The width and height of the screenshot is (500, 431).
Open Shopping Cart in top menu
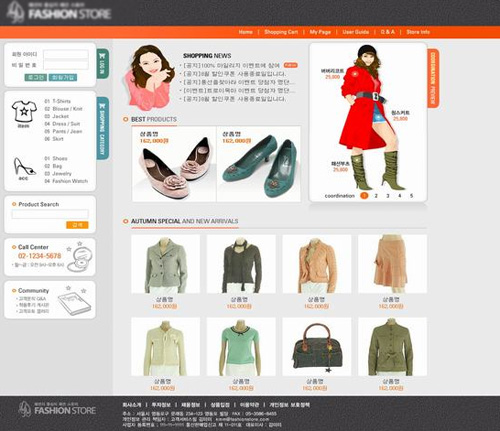click(x=281, y=32)
